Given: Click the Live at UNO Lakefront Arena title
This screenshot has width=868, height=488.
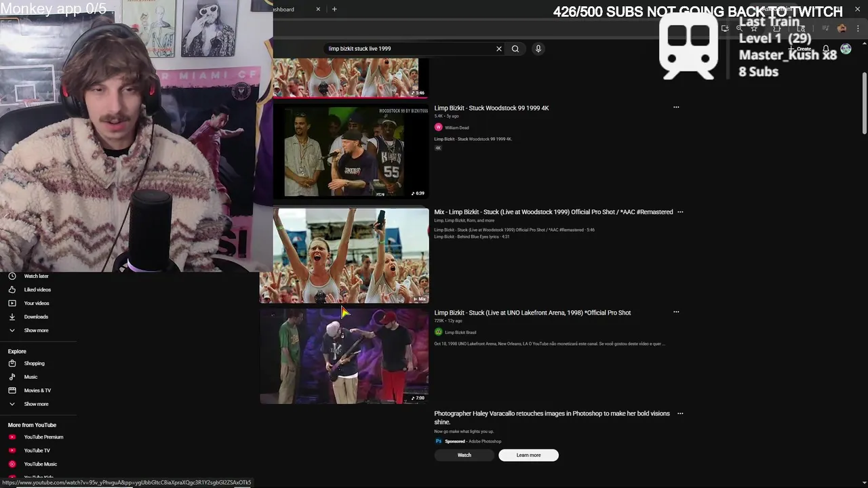Looking at the screenshot, I should click(x=532, y=312).
